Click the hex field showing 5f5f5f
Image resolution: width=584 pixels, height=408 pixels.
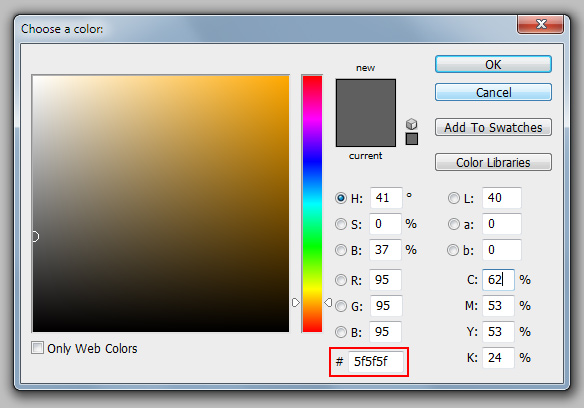(x=376, y=361)
